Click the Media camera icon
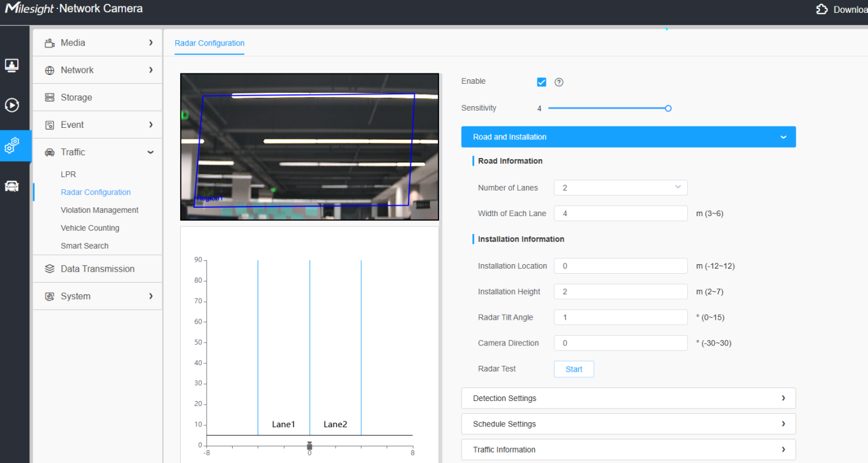The height and width of the screenshot is (463, 868). 49,43
